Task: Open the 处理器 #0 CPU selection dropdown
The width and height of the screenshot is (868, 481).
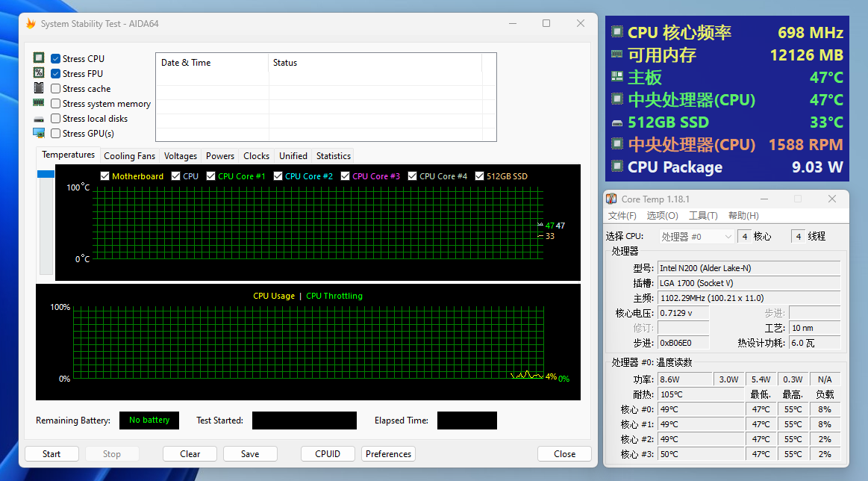Action: point(697,237)
